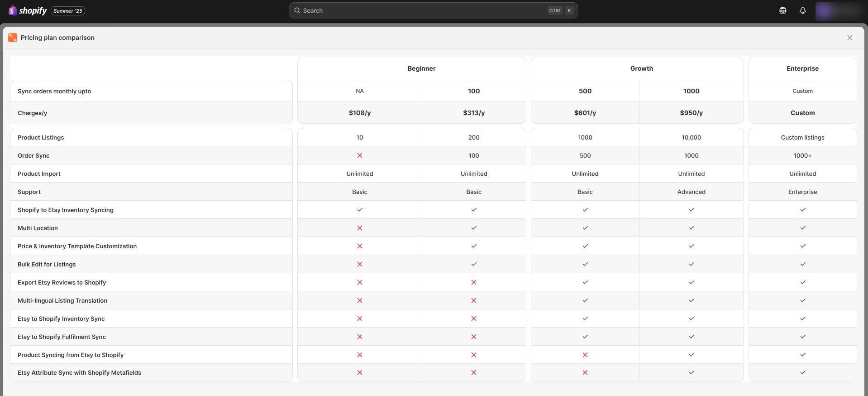Click the Enterprise support cell
This screenshot has height=396, width=868.
(x=803, y=192)
